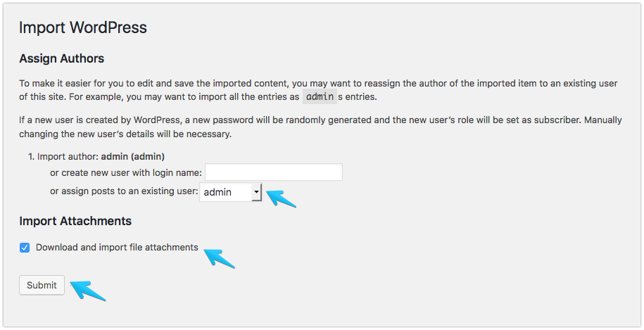Click the "or create new user with login name" label
The width and height of the screenshot is (644, 330).
[126, 173]
